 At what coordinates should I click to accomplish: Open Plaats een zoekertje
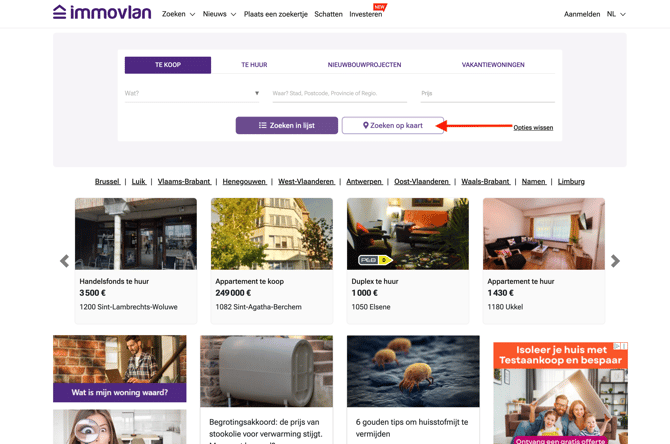click(x=276, y=14)
